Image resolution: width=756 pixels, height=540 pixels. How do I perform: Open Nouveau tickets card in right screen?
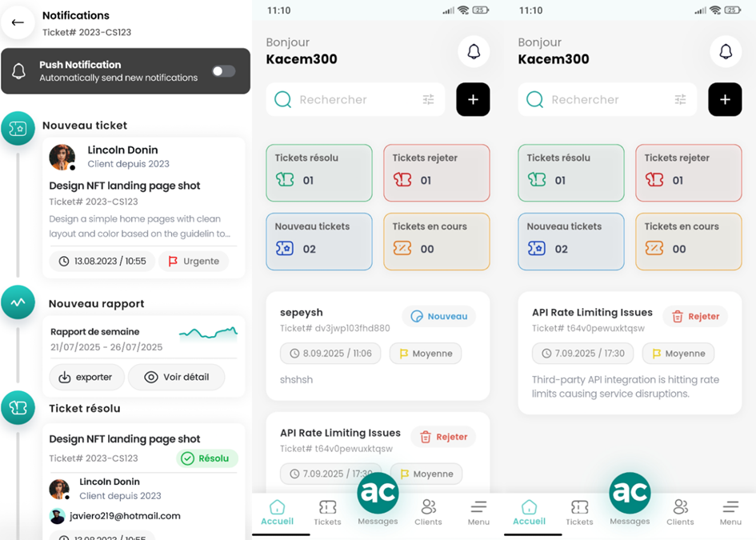(x=571, y=242)
